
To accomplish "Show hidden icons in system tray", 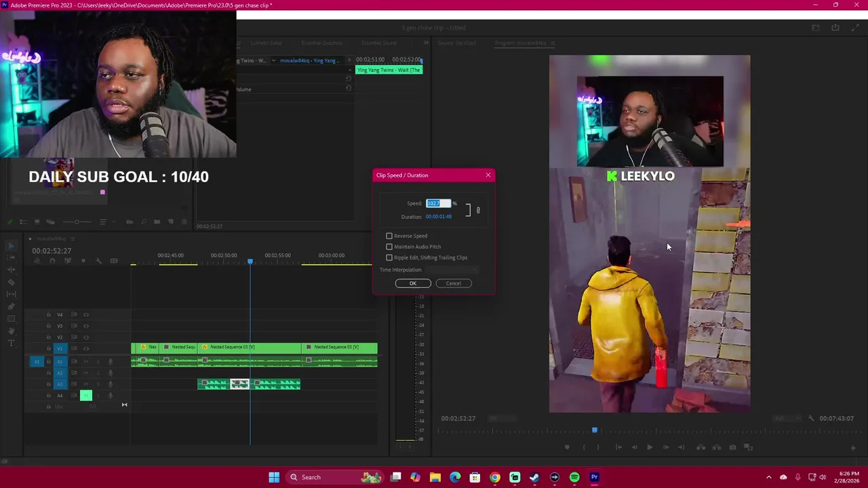I will click(x=768, y=477).
